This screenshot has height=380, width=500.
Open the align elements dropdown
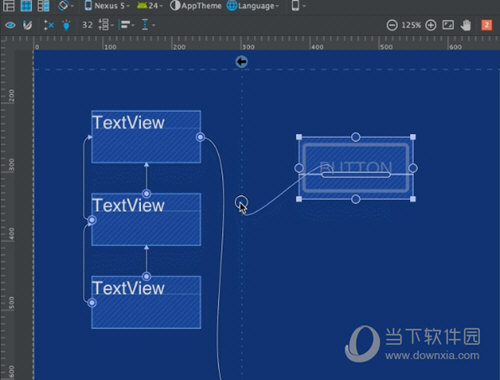127,25
